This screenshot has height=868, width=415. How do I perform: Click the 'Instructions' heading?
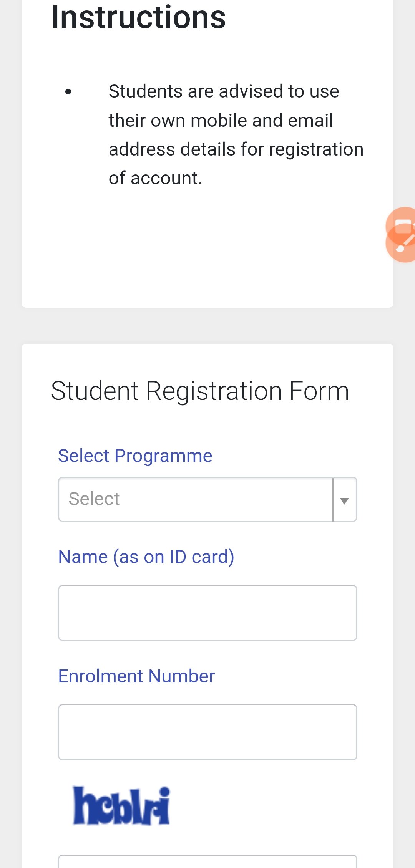pyautogui.click(x=138, y=17)
